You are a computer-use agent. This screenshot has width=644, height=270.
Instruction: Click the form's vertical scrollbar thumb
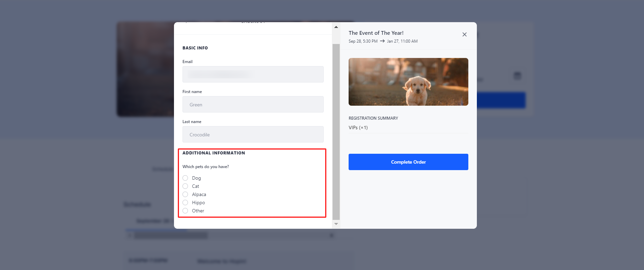[x=336, y=132]
